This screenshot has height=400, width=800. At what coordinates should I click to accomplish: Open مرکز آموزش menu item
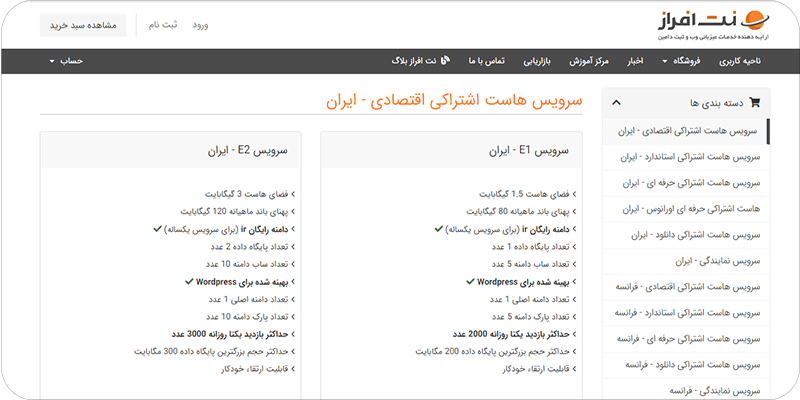(x=589, y=61)
